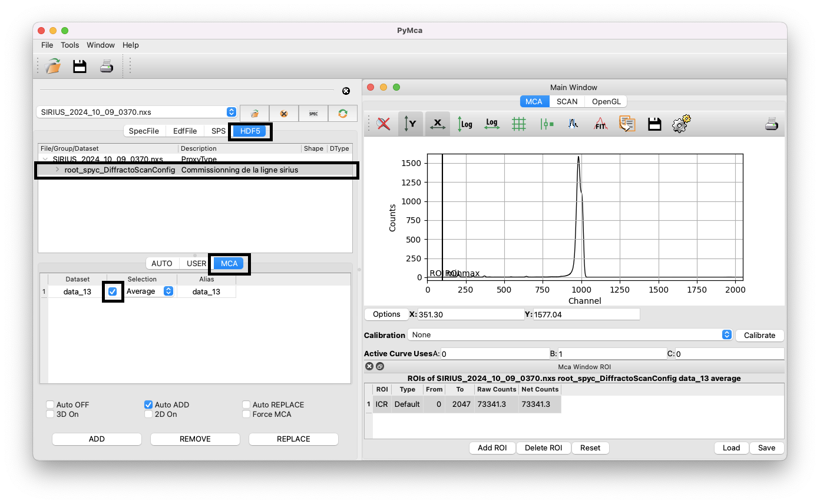Click the REPLACE button
The image size is (820, 504).
click(x=293, y=439)
